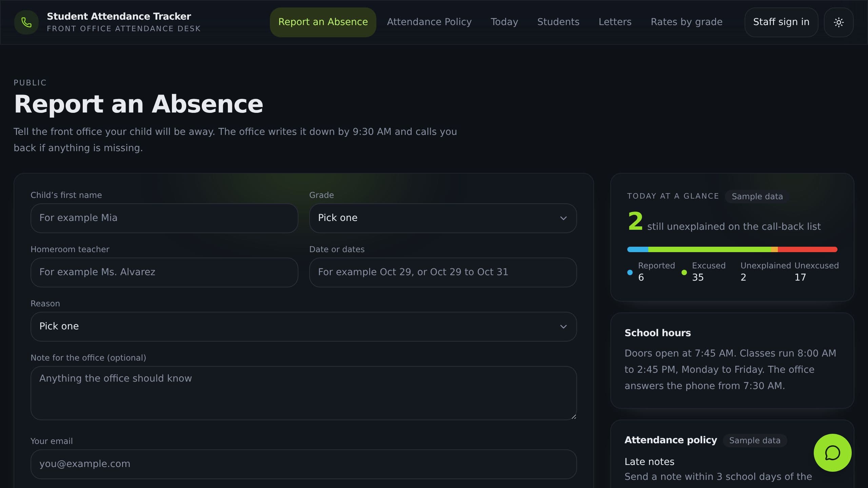The width and height of the screenshot is (868, 488).
Task: Click the Staff sign in button
Action: coord(781,22)
